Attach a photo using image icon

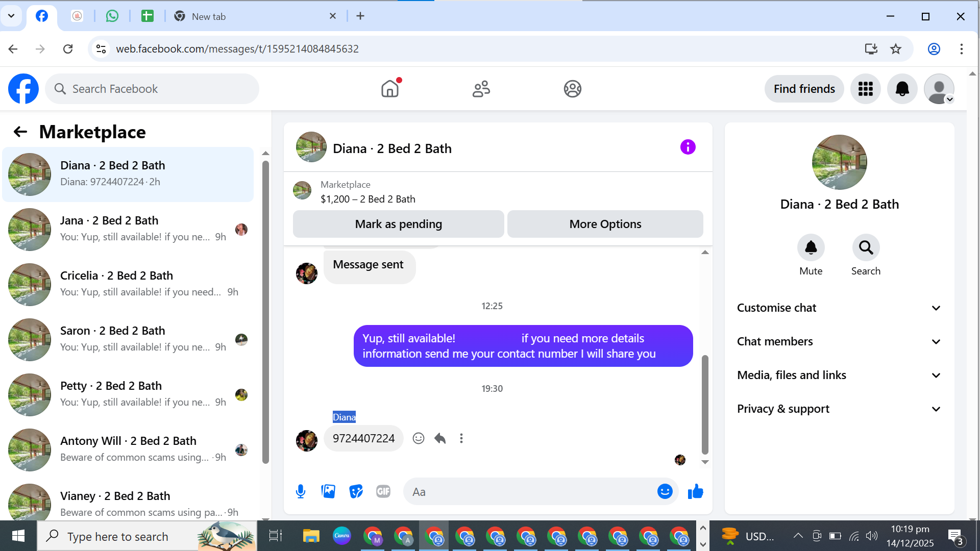pos(328,491)
